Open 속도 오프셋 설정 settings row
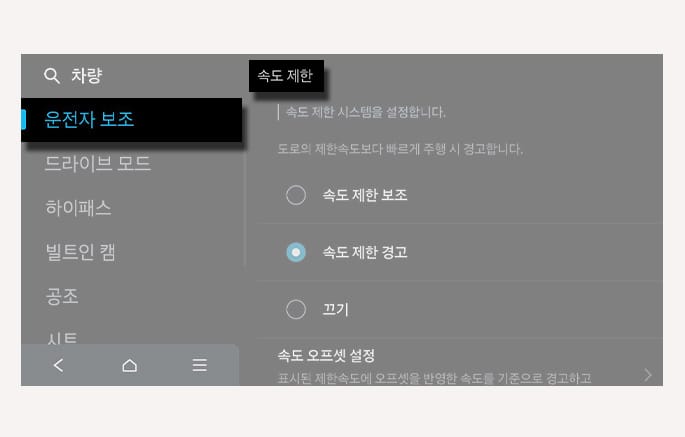 point(459,364)
